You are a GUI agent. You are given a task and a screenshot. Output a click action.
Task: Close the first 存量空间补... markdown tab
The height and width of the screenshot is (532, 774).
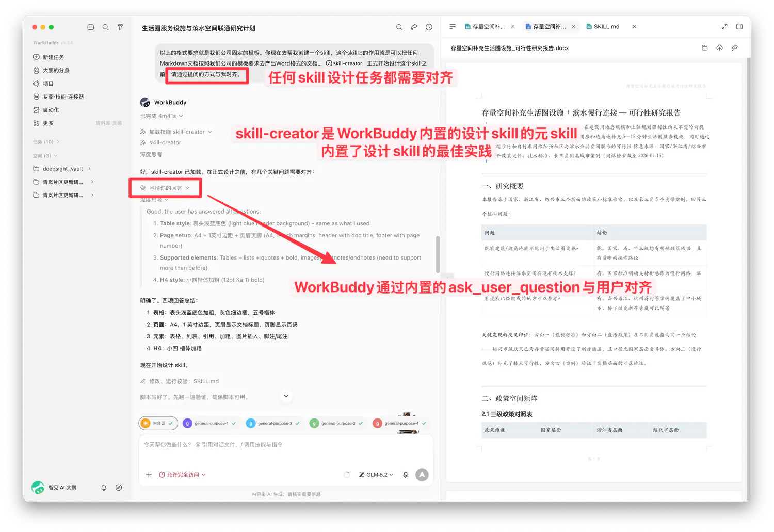click(513, 27)
